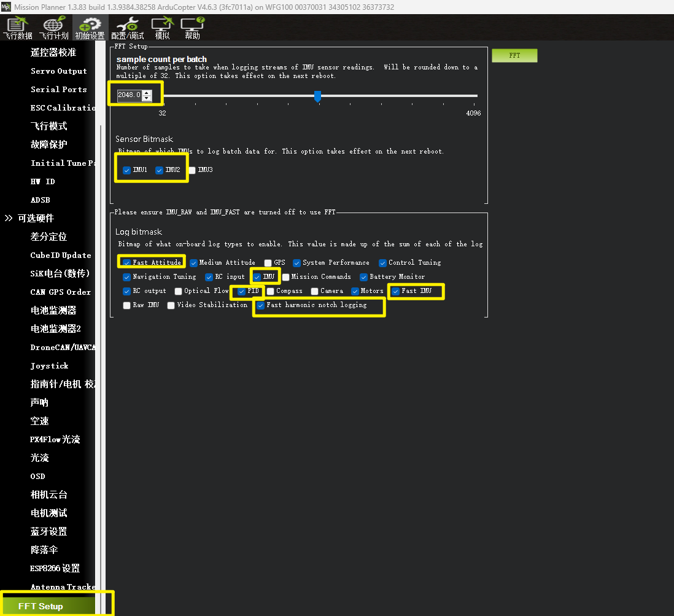
Task: Select the 初始设置 (Initial Setup) gear icon
Action: pyautogui.click(x=90, y=28)
